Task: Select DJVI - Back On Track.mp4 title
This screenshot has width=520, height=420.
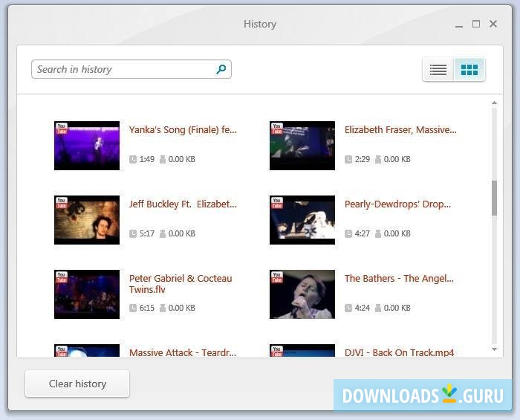Action: tap(400, 352)
